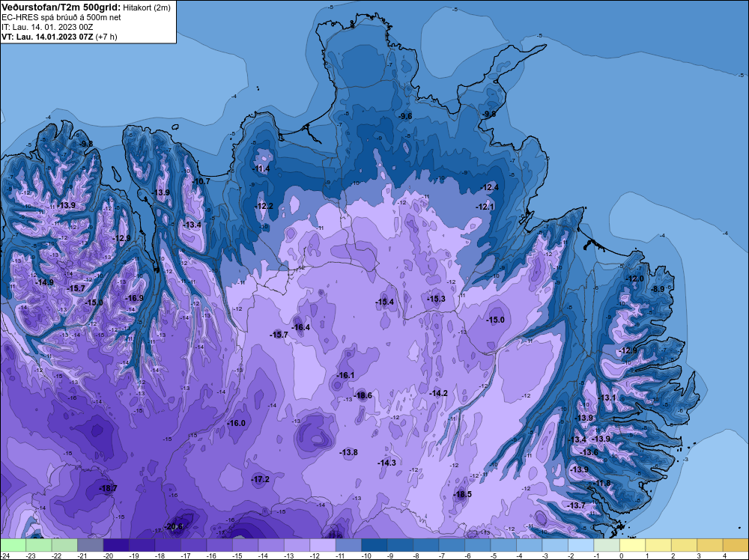Select the legend swatch marked -17
This screenshot has width=749, height=560.
pos(193,545)
